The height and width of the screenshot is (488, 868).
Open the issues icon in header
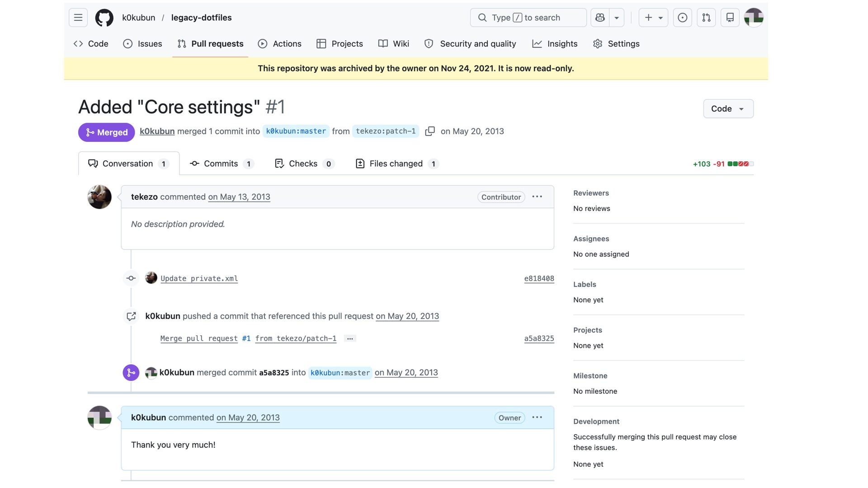click(682, 18)
